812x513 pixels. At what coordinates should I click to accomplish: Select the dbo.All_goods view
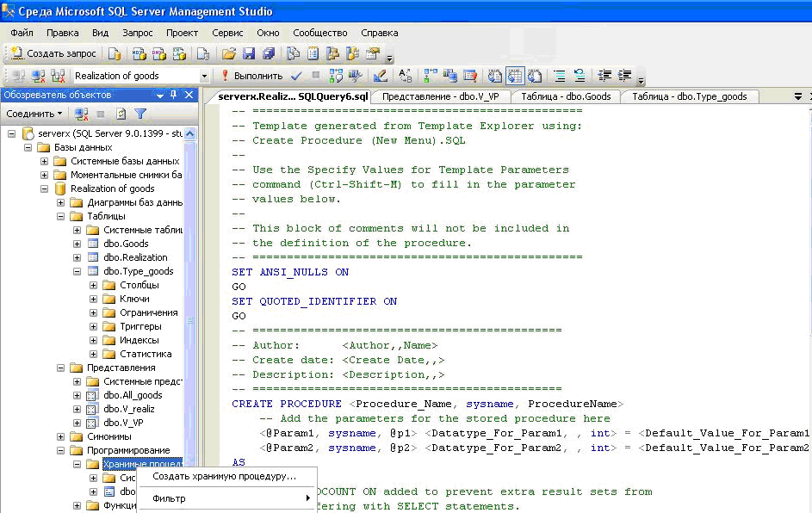133,395
